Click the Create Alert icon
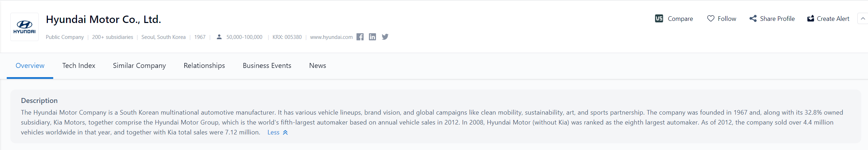Screen dimensions: 868x150 [x=811, y=18]
